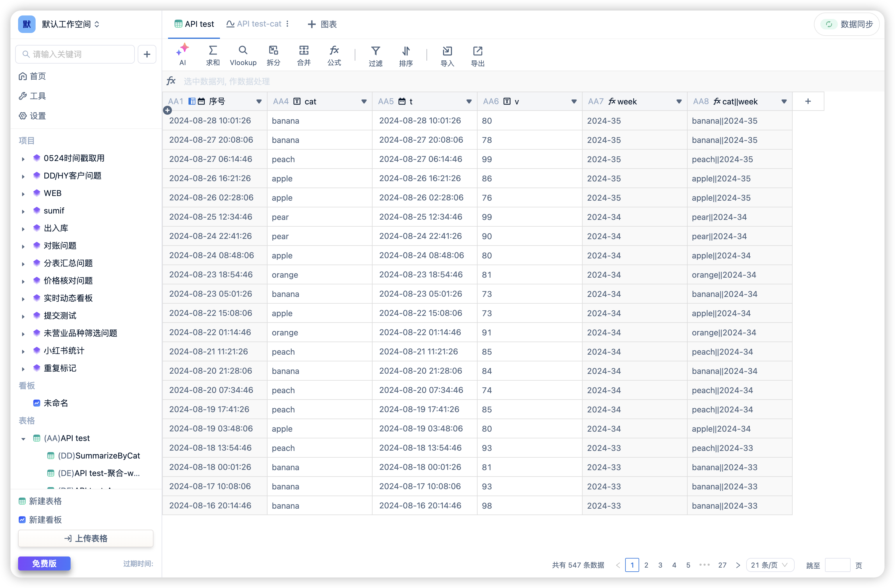The width and height of the screenshot is (895, 588).
Task: Select the v cell 98
Action: coord(529,506)
